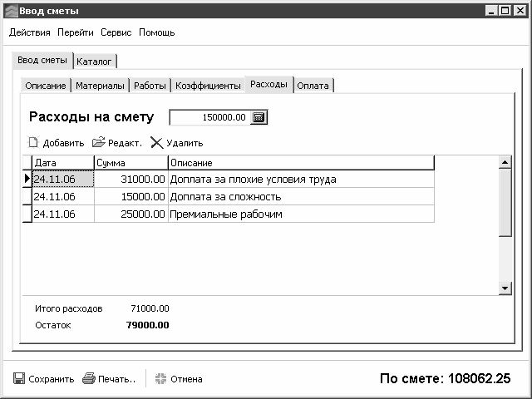The image size is (532, 399).
Task: Go to the Материалы tab
Action: tap(100, 86)
